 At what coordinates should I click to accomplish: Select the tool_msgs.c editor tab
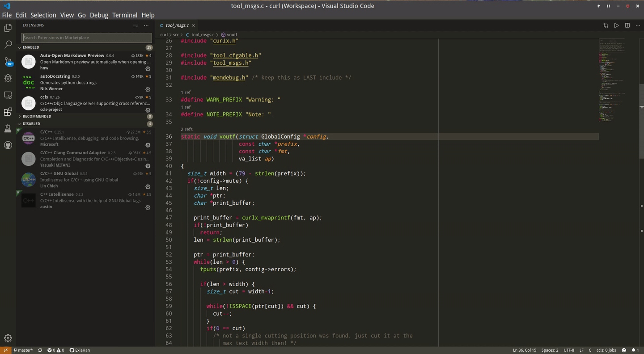click(x=176, y=25)
